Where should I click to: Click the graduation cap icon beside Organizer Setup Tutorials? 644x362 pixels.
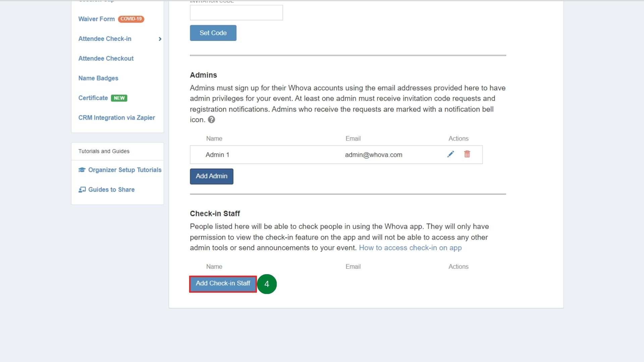82,170
